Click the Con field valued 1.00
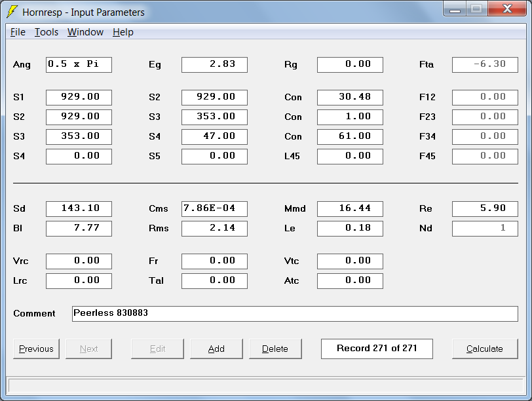This screenshot has height=401, width=532. (x=350, y=117)
